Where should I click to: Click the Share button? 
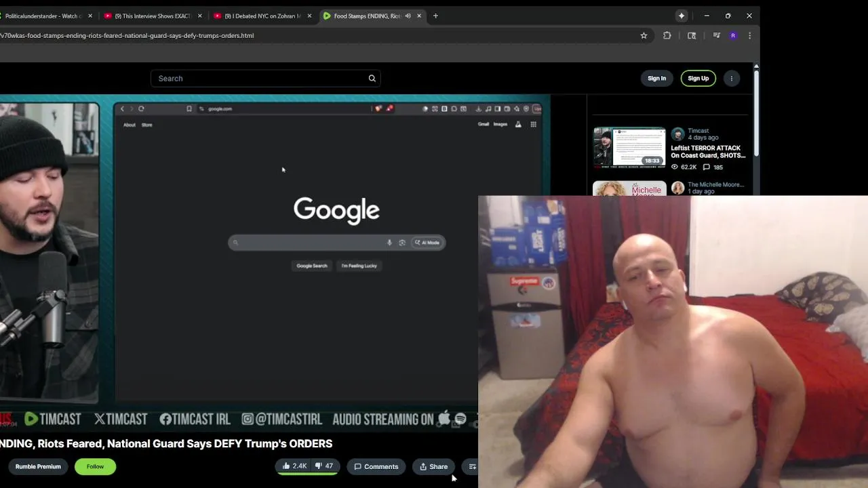pos(433,466)
